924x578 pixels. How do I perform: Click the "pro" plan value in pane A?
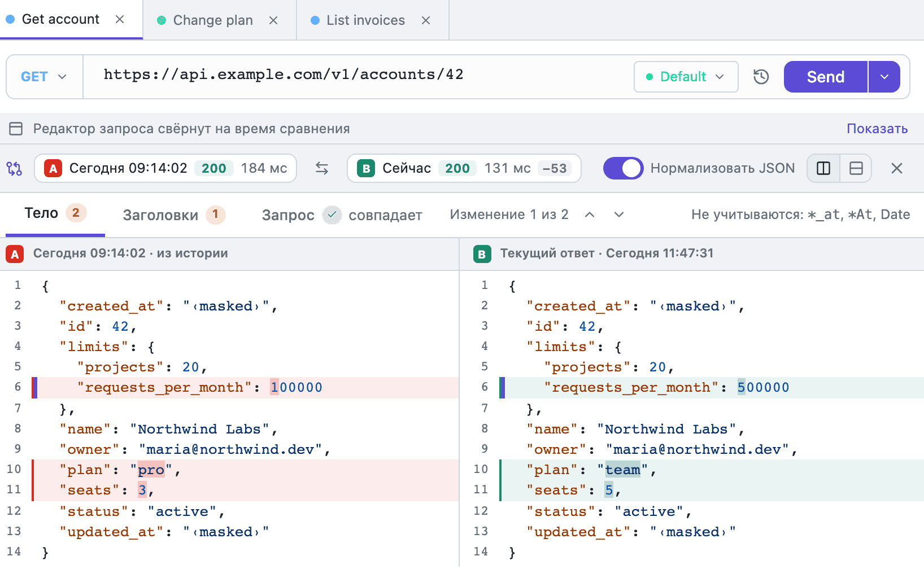click(151, 470)
